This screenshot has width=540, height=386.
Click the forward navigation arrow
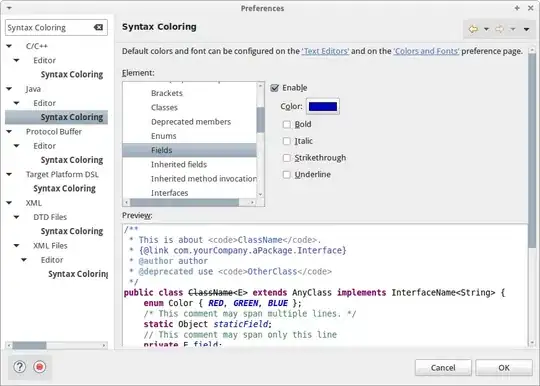point(499,29)
